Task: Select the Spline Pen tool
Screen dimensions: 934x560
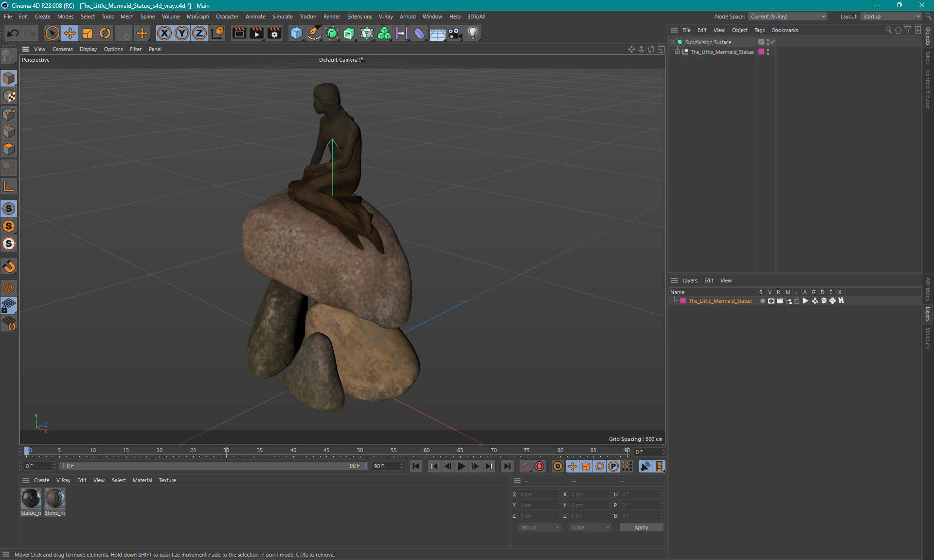Action: [314, 33]
